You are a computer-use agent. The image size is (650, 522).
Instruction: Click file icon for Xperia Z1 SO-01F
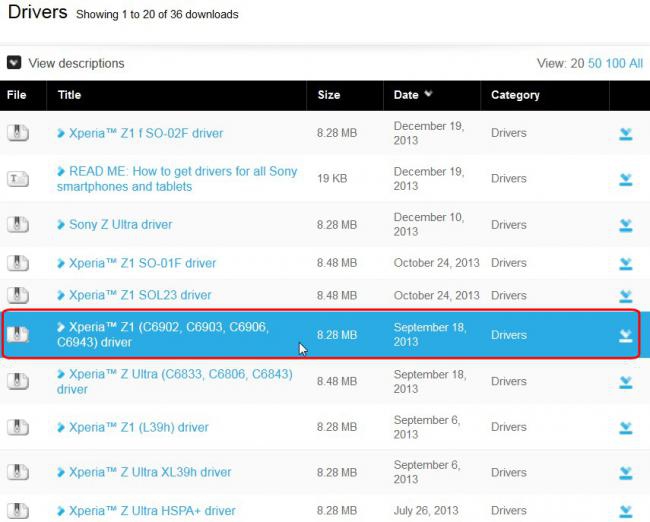tap(18, 263)
